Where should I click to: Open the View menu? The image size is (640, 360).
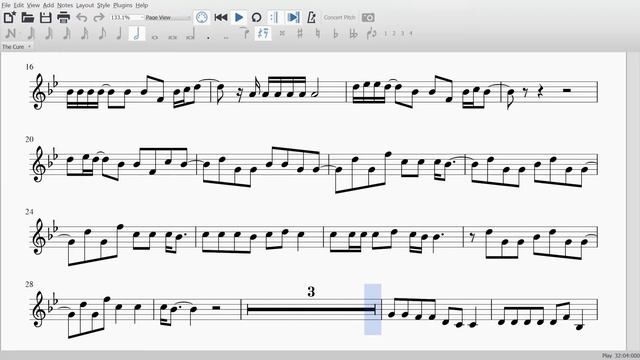click(x=33, y=5)
